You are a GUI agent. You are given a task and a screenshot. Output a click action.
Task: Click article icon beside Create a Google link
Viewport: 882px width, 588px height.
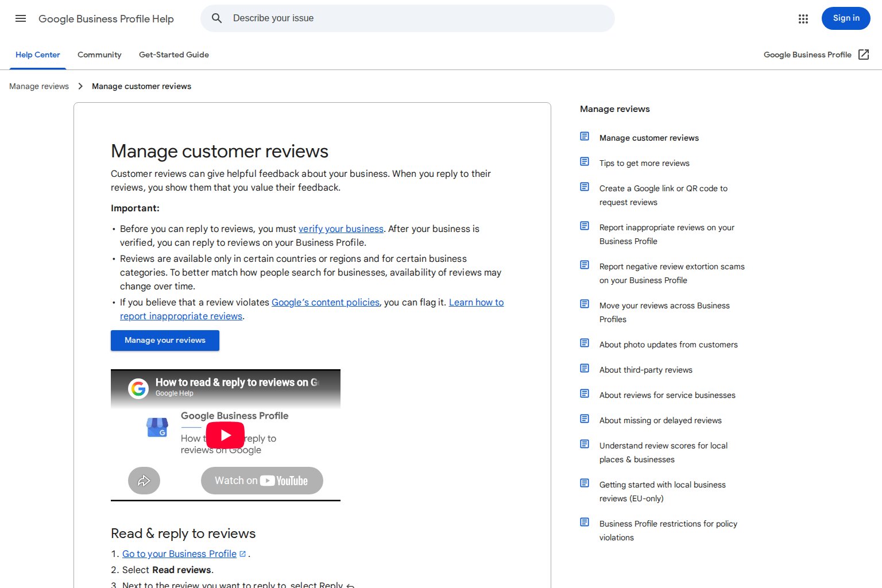click(585, 187)
